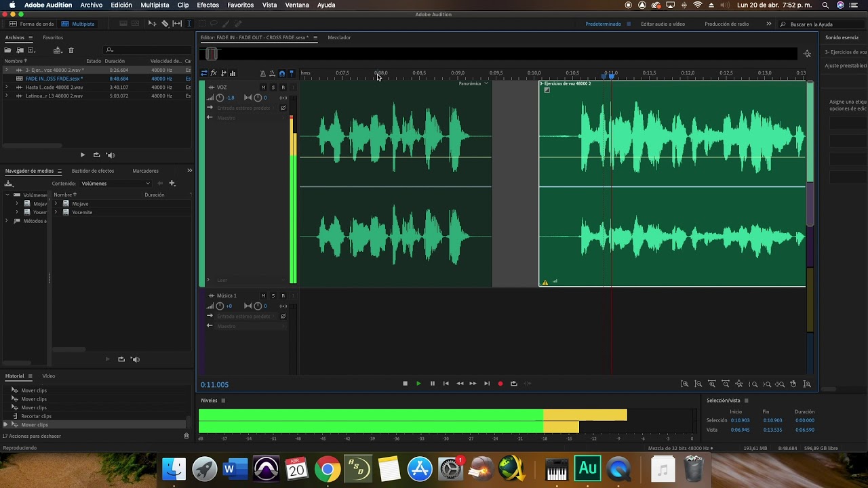The height and width of the screenshot is (488, 868).
Task: Open the Marcadores tab
Action: pyautogui.click(x=145, y=171)
